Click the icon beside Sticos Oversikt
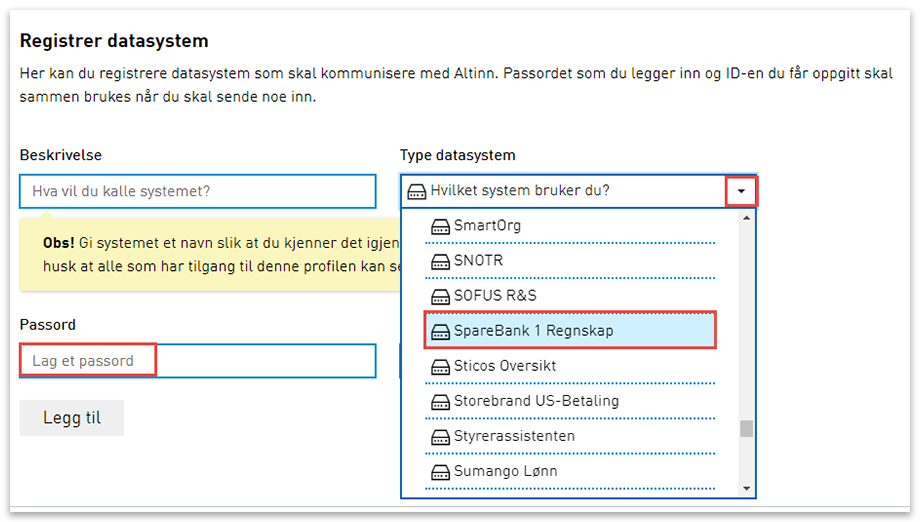This screenshot has height=522, width=920. pyautogui.click(x=440, y=367)
